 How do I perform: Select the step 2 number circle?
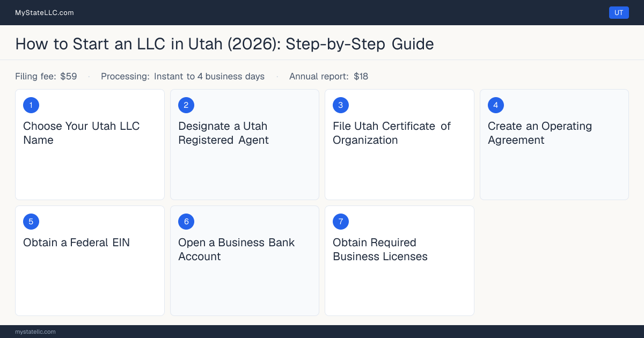tap(186, 105)
